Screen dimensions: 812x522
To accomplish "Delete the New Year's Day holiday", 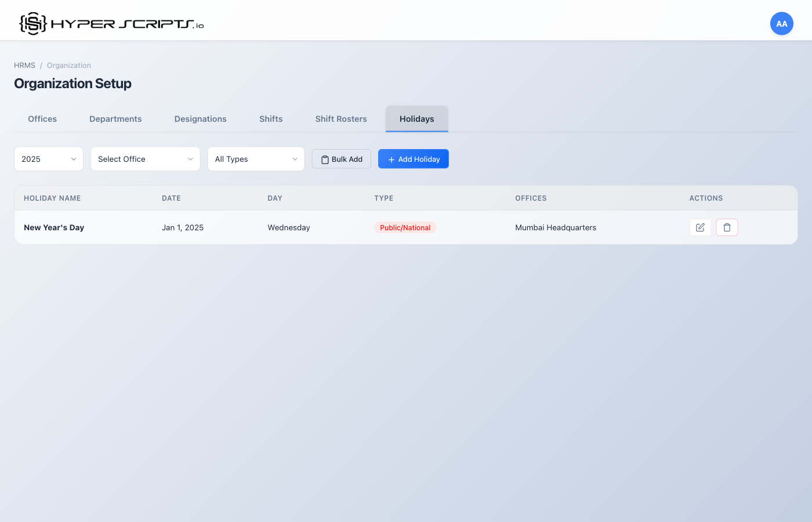I will [x=727, y=227].
